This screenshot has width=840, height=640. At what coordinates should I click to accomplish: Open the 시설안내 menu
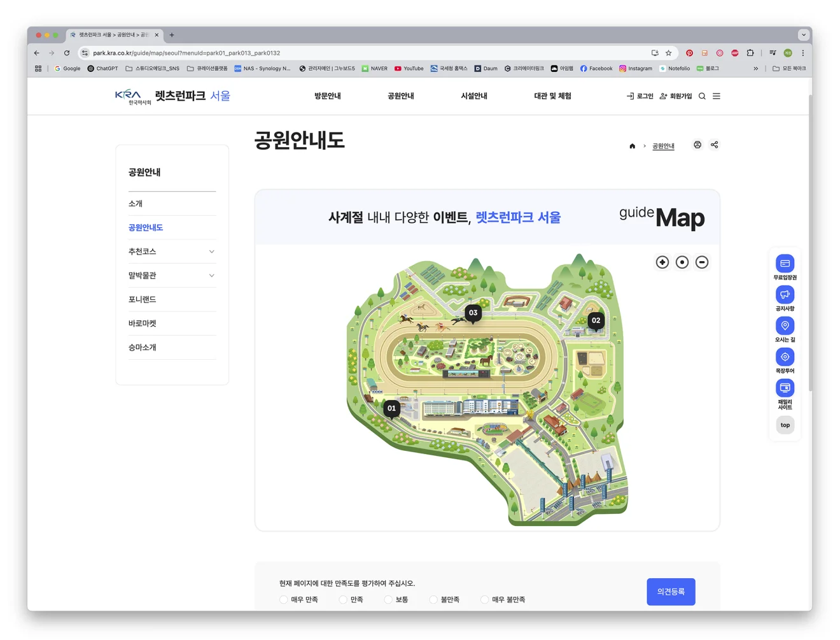tap(474, 96)
